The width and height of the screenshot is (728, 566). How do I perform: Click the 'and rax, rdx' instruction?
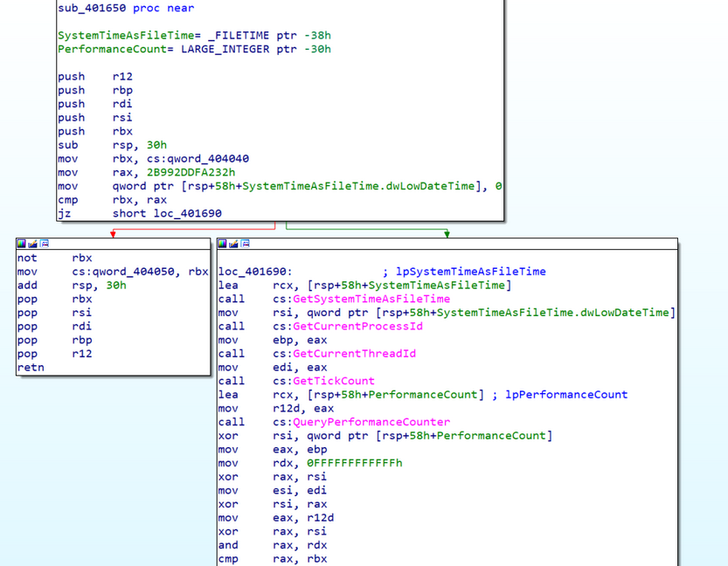click(273, 545)
